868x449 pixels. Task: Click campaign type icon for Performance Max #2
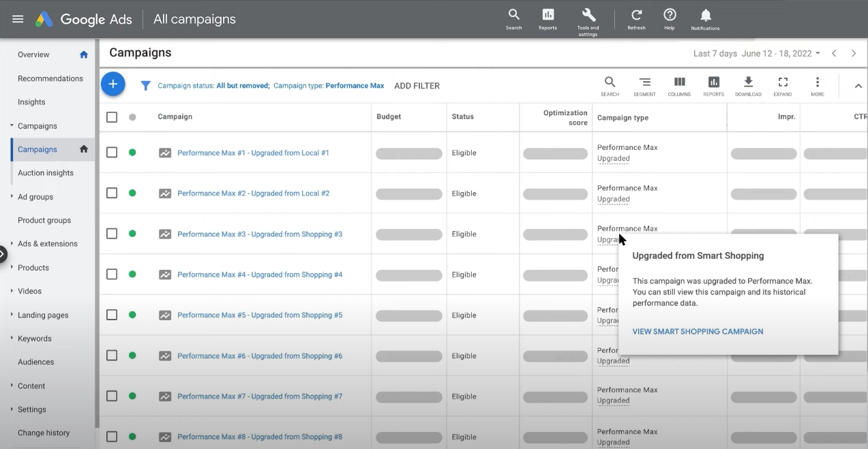pos(165,193)
